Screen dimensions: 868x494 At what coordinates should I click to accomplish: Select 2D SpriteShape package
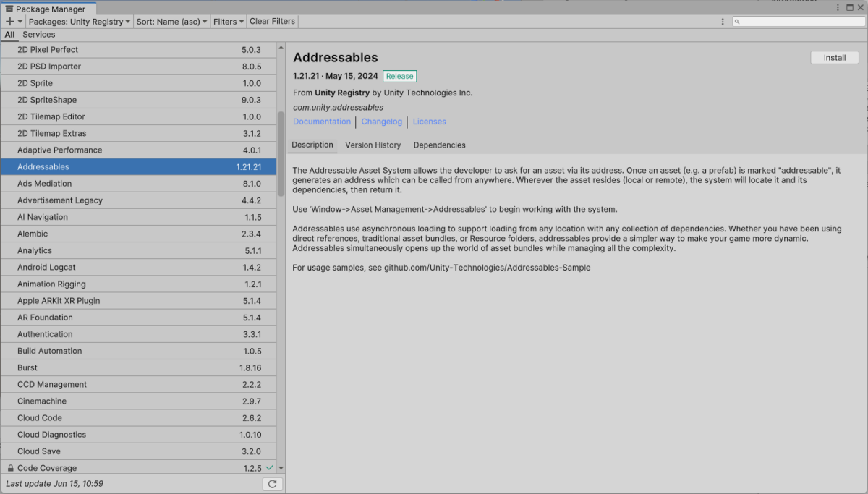point(138,100)
